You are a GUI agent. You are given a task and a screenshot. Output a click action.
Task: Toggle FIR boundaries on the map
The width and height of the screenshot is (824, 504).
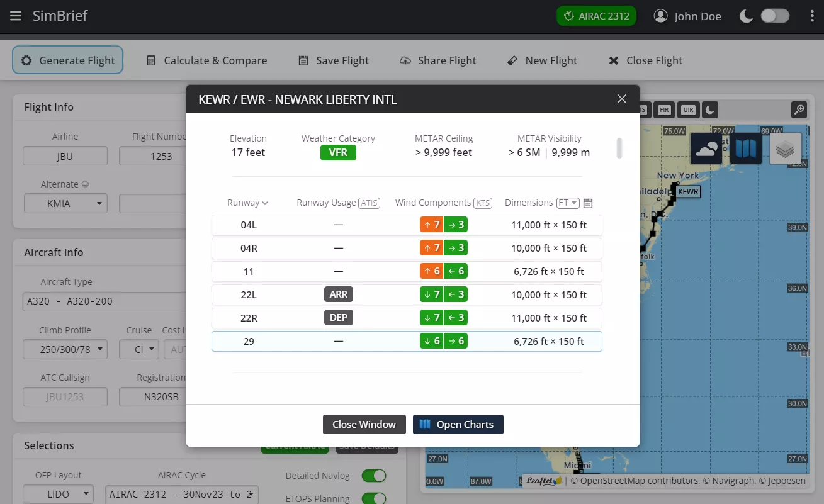point(663,109)
